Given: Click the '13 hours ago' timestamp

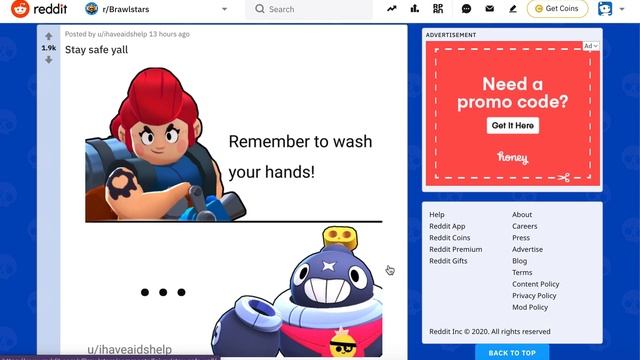Looking at the screenshot, I should coord(169,34).
